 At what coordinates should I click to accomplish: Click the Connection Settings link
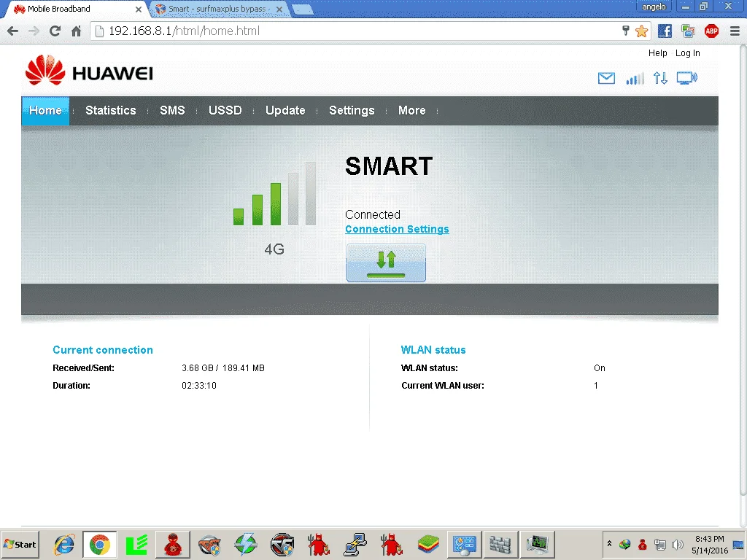click(x=397, y=229)
